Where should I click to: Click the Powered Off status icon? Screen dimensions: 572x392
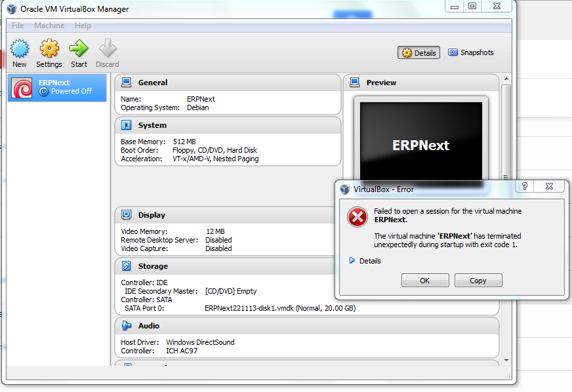point(43,92)
